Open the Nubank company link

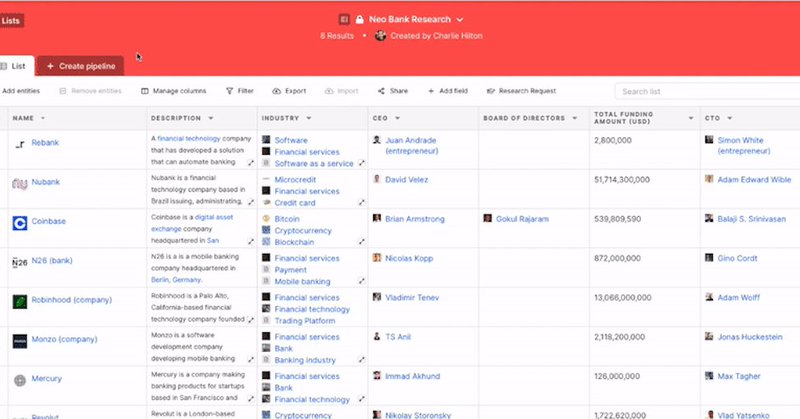tap(45, 182)
